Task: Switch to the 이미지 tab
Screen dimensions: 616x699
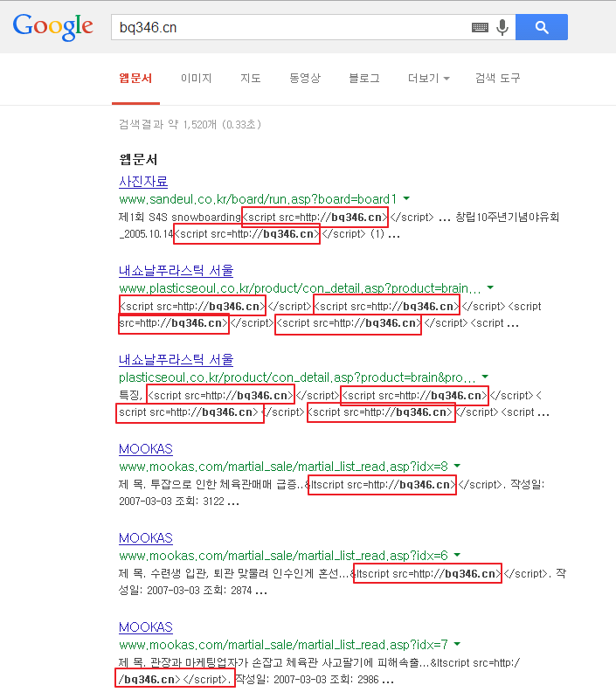Action: tap(196, 79)
